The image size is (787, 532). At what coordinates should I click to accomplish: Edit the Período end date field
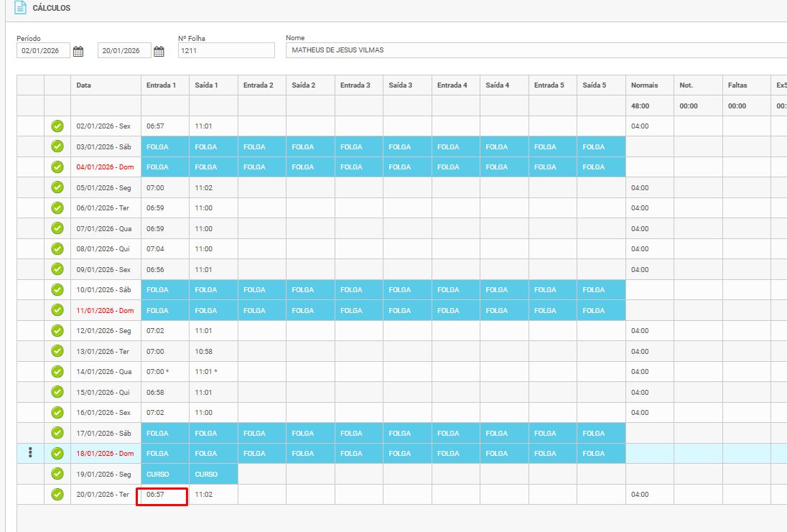[124, 51]
